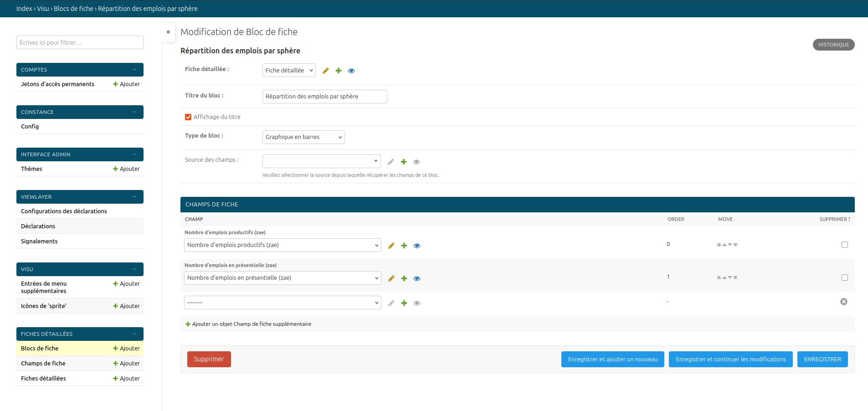Click Ajouter next to Champs de fiche
Viewport: 868px width, 411px height.
(x=126, y=364)
